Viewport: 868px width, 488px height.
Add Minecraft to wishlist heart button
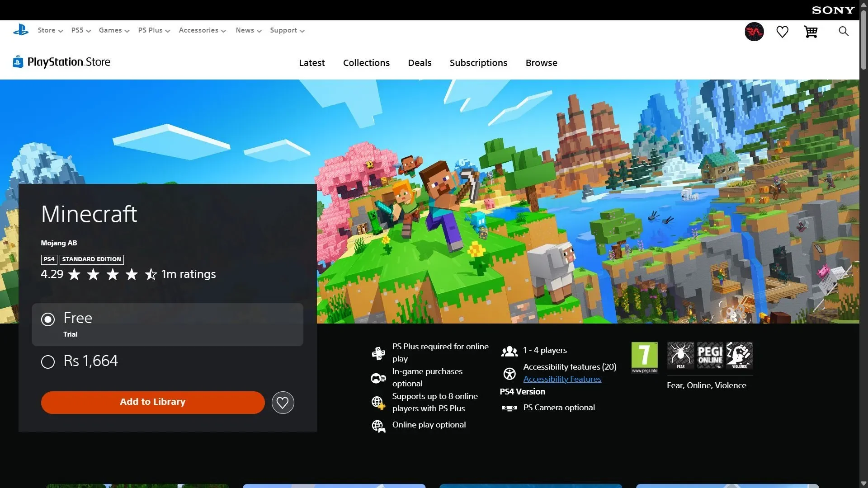pos(283,403)
